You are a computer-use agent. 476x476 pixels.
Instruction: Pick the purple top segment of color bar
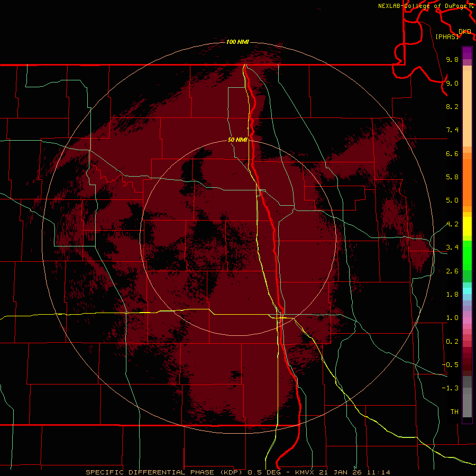[x=467, y=53]
